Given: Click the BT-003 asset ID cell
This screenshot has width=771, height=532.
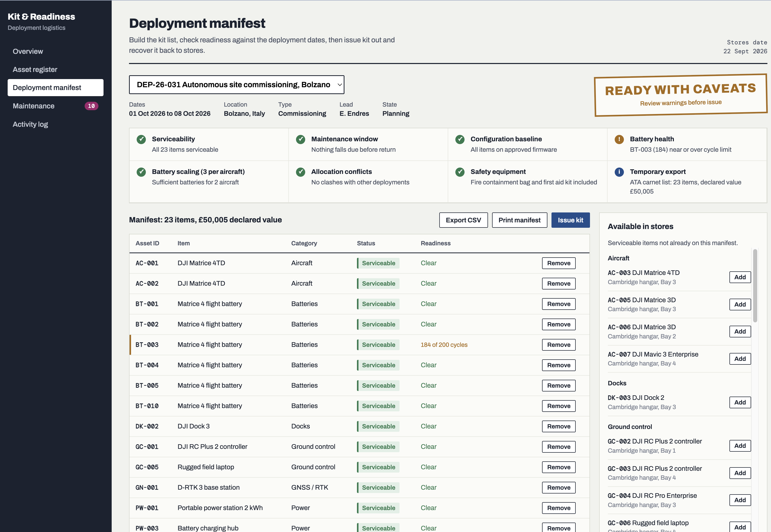Looking at the screenshot, I should point(147,345).
